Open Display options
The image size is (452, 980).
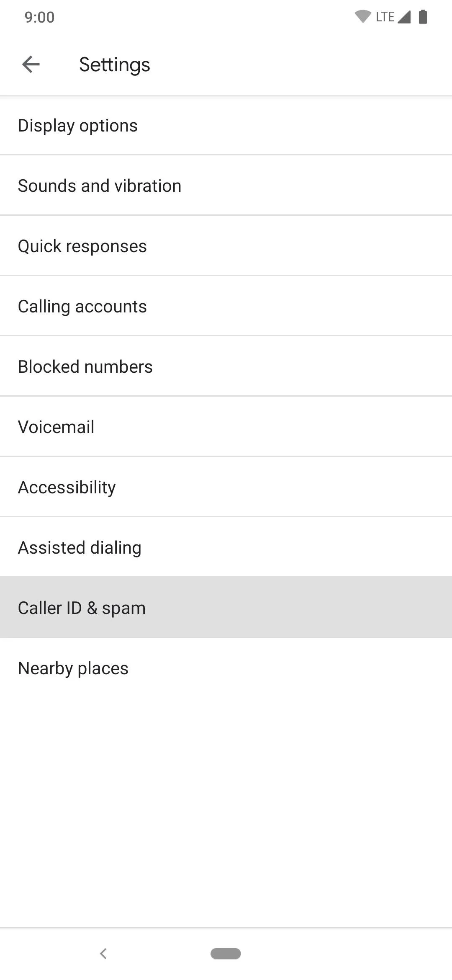click(x=226, y=125)
